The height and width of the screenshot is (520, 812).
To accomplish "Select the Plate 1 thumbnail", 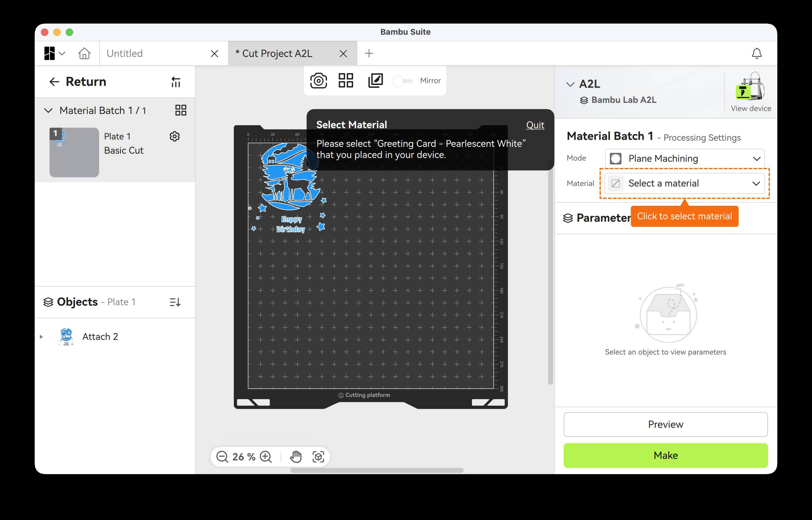I will coord(74,152).
